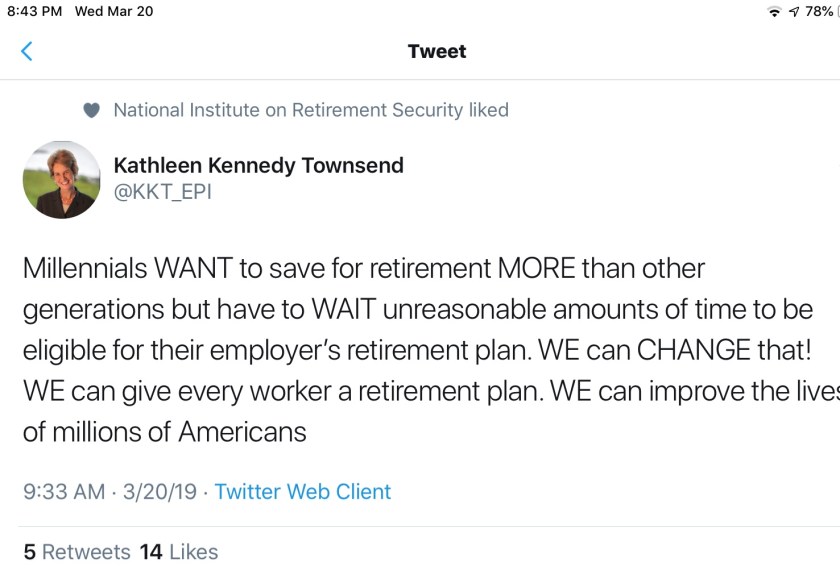The image size is (840, 575).
Task: Tap the @KKT_EPI handle
Action: coord(163,192)
